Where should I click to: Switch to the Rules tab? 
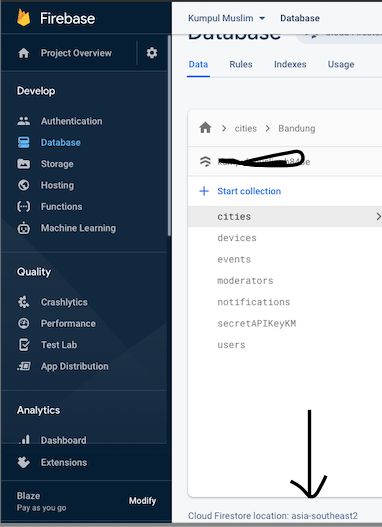(241, 64)
